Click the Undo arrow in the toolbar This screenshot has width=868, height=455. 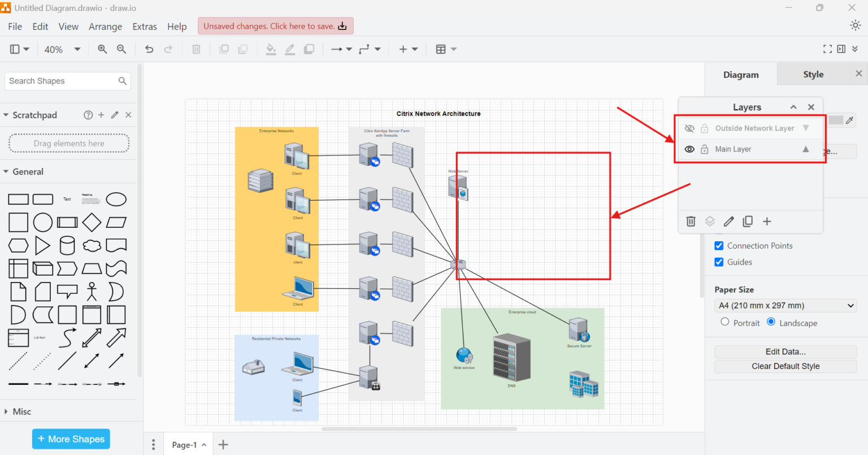[x=149, y=49]
